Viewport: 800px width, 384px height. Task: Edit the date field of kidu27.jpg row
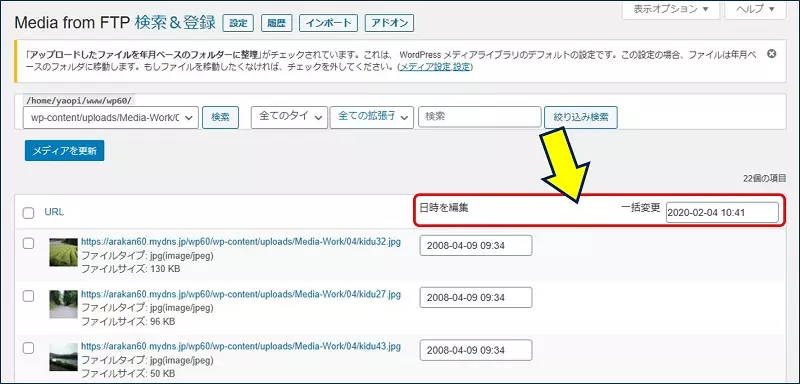476,297
